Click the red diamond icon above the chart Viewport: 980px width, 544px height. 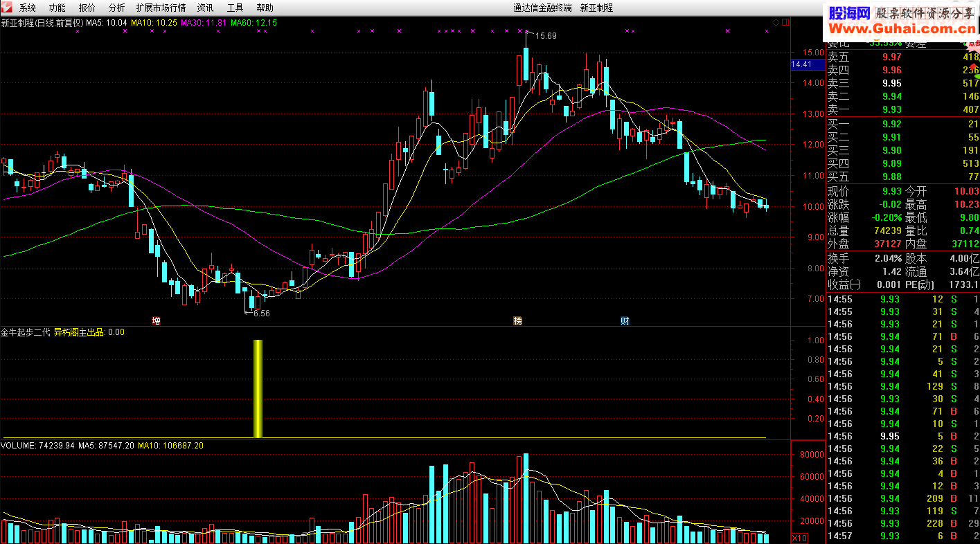click(x=776, y=23)
